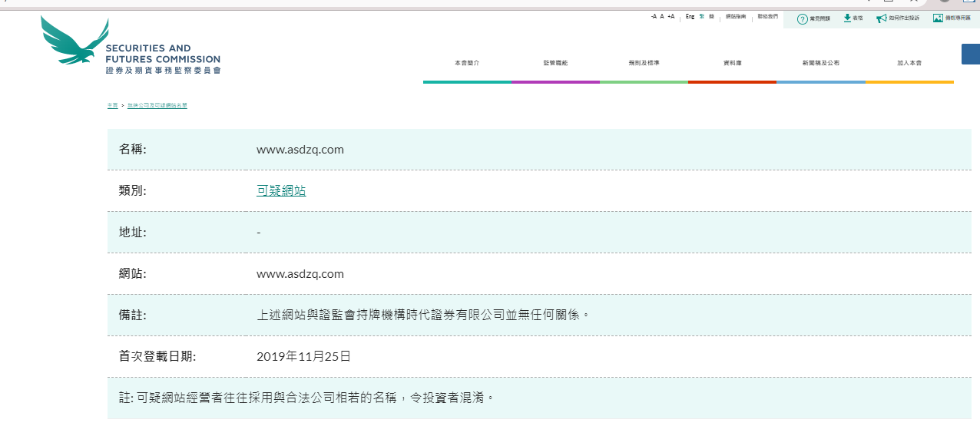Open the 傳媒專用區 picture icon

coord(938,18)
